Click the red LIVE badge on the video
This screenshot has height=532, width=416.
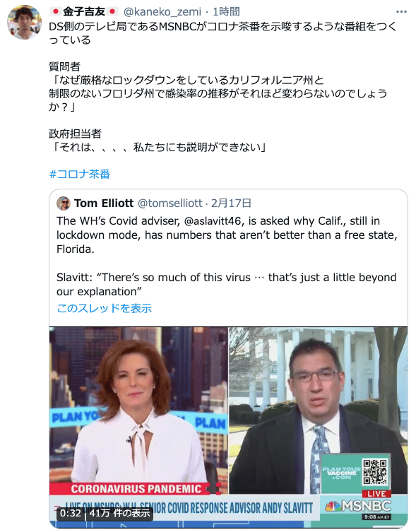click(x=376, y=494)
